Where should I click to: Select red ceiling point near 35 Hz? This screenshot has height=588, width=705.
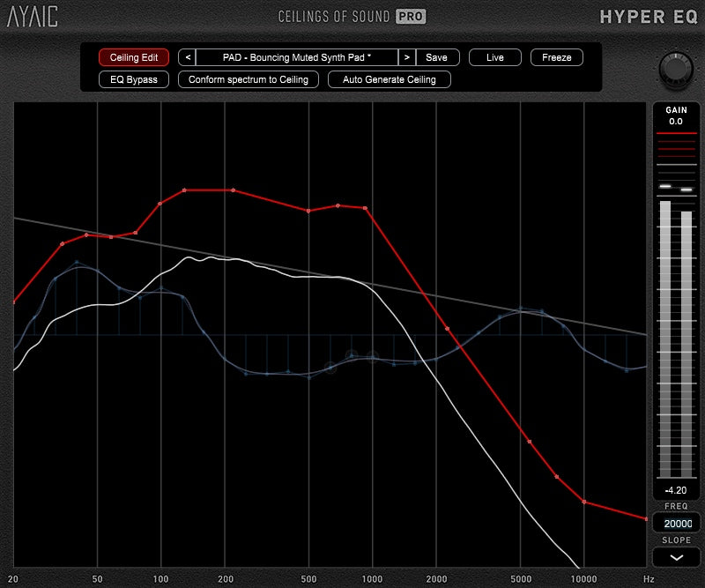(63, 244)
